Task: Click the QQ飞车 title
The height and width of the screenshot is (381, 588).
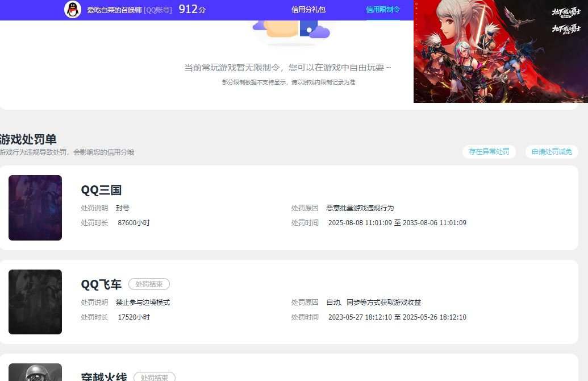Action: (x=101, y=284)
